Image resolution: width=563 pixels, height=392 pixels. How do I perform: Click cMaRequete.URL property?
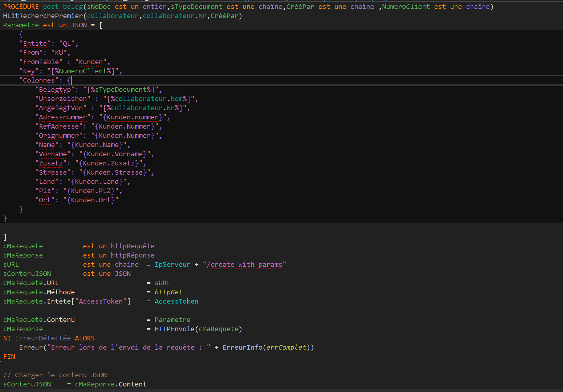point(31,283)
